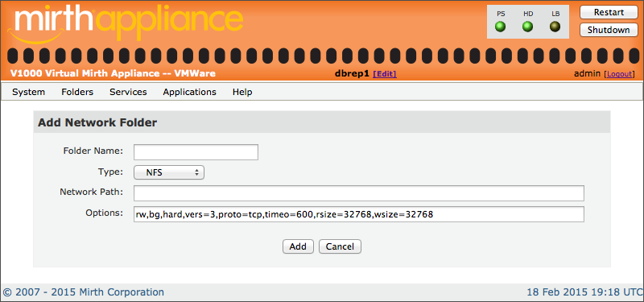Image resolution: width=644 pixels, height=302 pixels.
Task: Click the 'Type:' label
Action: pyautogui.click(x=110, y=172)
